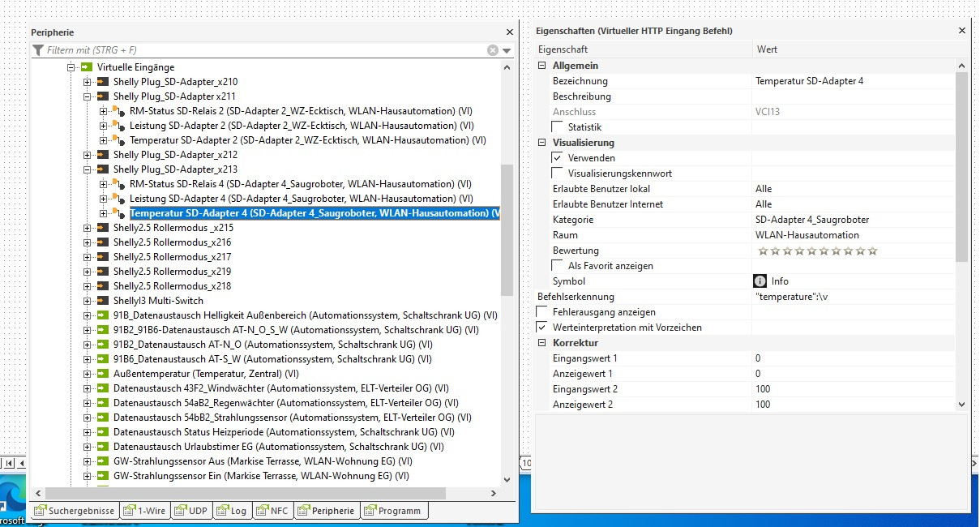Click the filter funnel icon in Peripherie
This screenshot has height=527, width=980.
[x=38, y=50]
